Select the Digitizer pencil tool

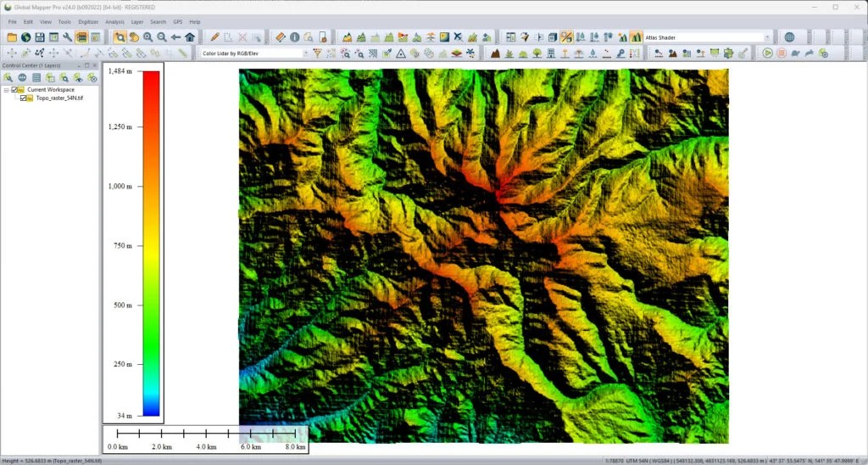(x=214, y=37)
